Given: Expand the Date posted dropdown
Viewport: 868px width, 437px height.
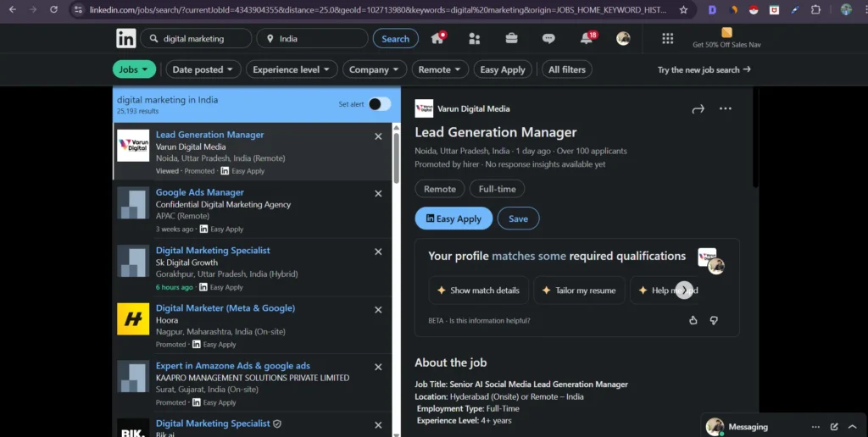Looking at the screenshot, I should [203, 69].
